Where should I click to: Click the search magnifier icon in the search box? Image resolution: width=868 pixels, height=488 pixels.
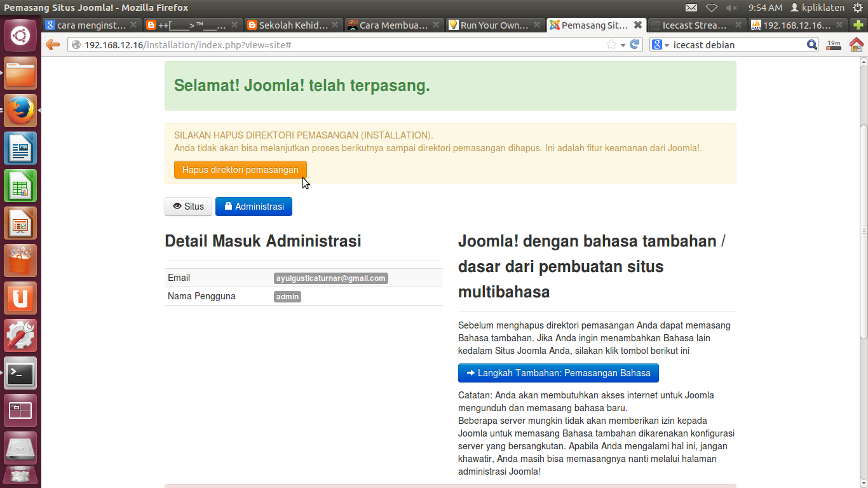point(812,44)
